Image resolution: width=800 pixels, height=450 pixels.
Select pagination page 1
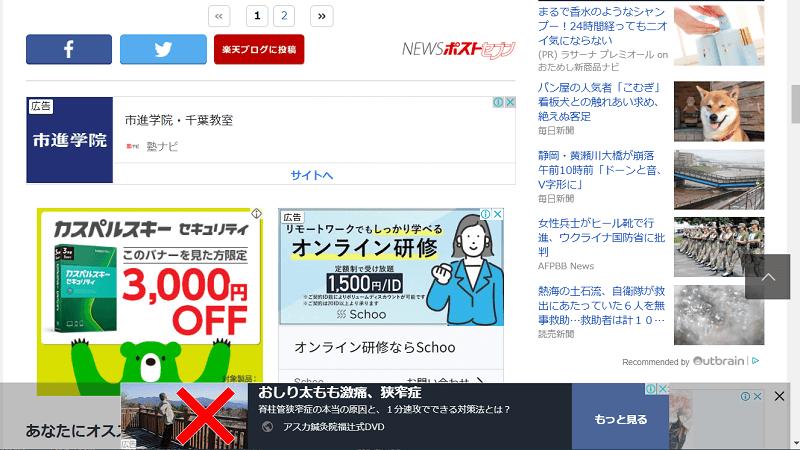coord(258,16)
